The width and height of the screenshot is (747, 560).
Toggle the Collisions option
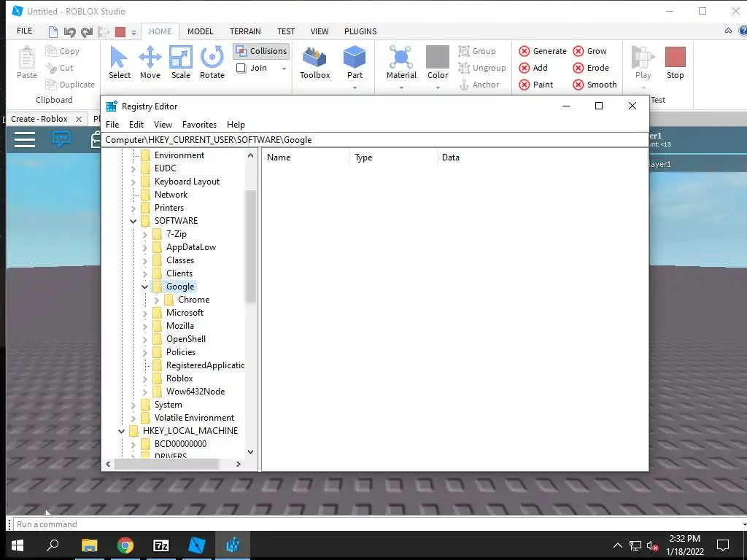point(261,51)
